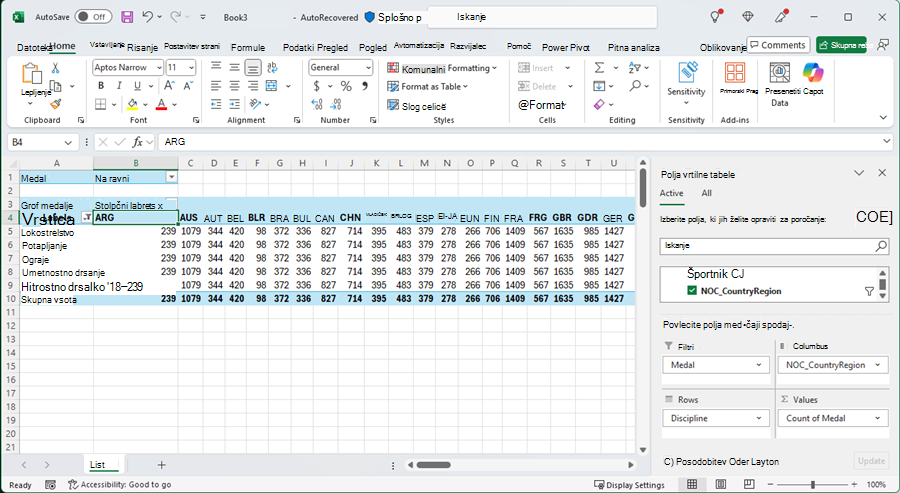Apply Bold formatting
The image size is (900, 493).
click(x=101, y=86)
